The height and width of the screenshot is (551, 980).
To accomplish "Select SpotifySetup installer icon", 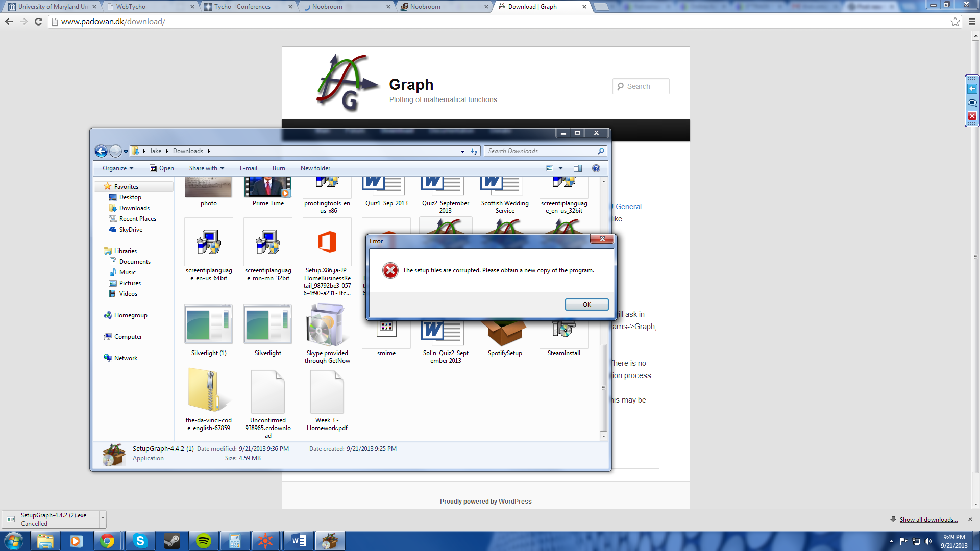I will coord(505,333).
